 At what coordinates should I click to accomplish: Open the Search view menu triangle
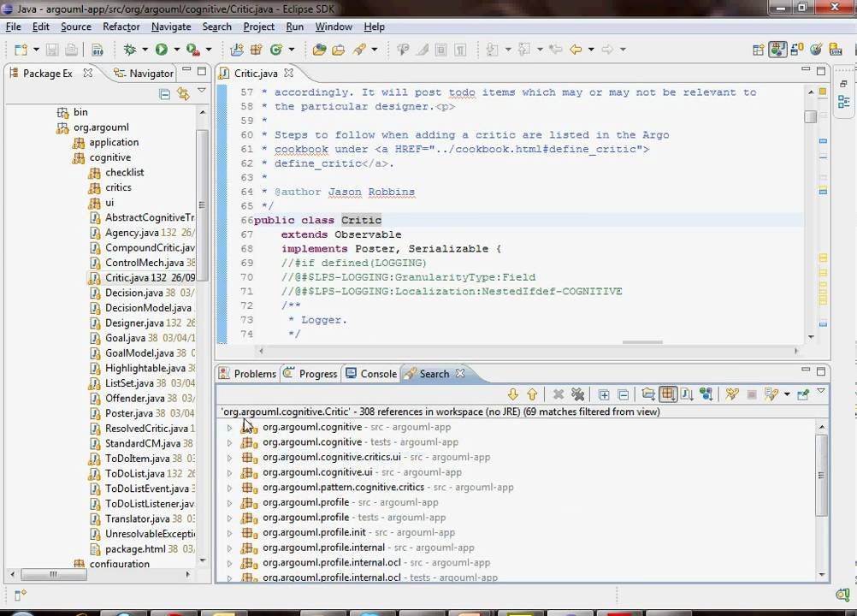(821, 391)
